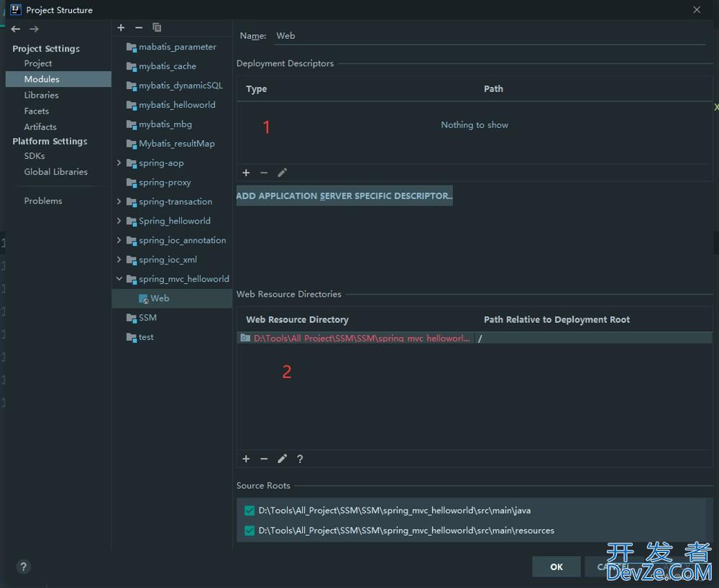
Task: Click the copy module icon
Action: point(157,27)
